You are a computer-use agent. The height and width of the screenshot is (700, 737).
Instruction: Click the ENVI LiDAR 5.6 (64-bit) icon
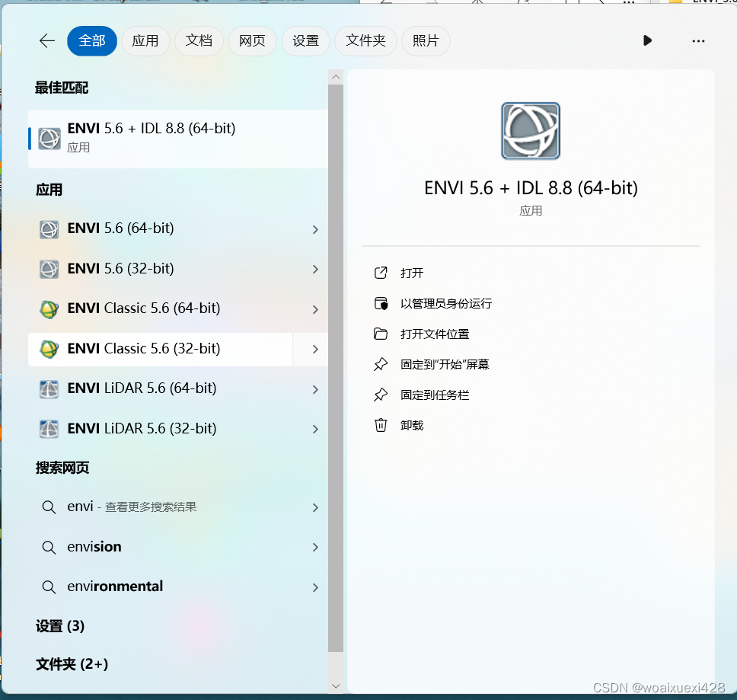[x=49, y=389]
